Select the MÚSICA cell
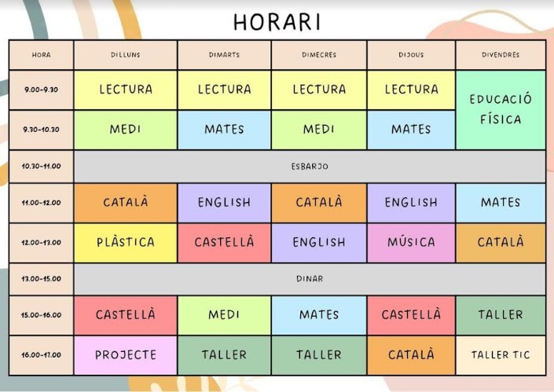The image size is (554, 392). coord(410,243)
